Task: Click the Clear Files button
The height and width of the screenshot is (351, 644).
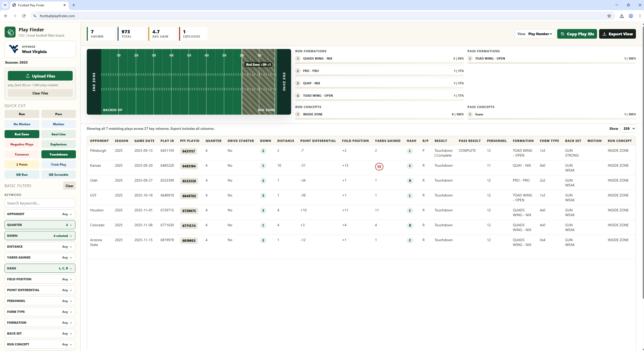Action: coord(40,93)
